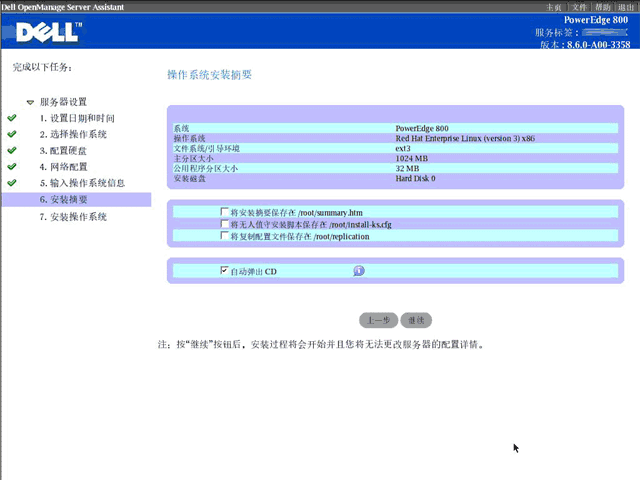Enable saving summary to /root/summary.htm

click(x=224, y=211)
